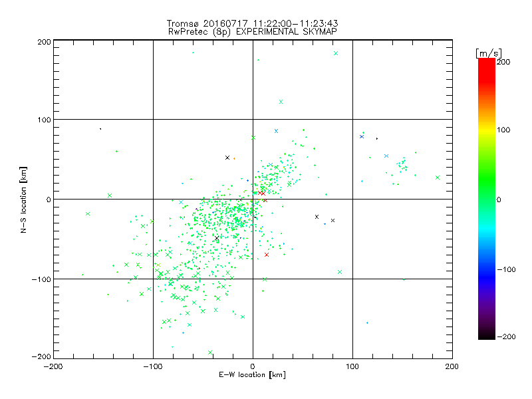Pick the dark blue section of the velocity color bar
The image size is (532, 399).
487,277
